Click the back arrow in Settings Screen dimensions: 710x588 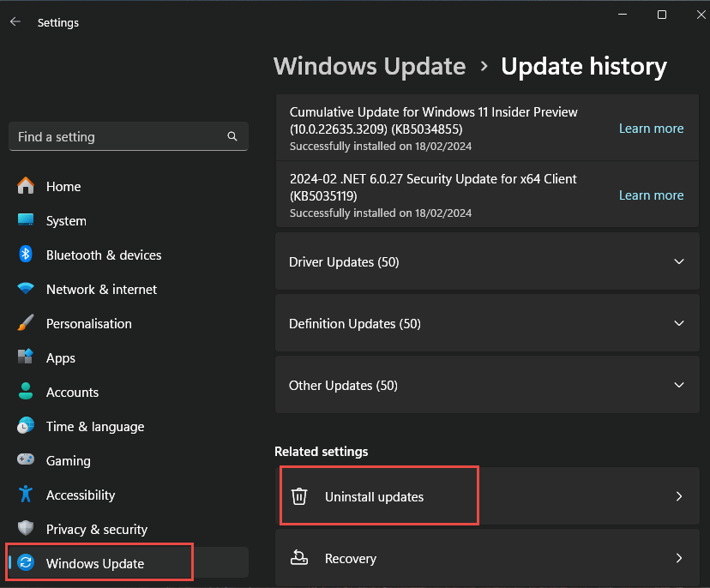(15, 21)
